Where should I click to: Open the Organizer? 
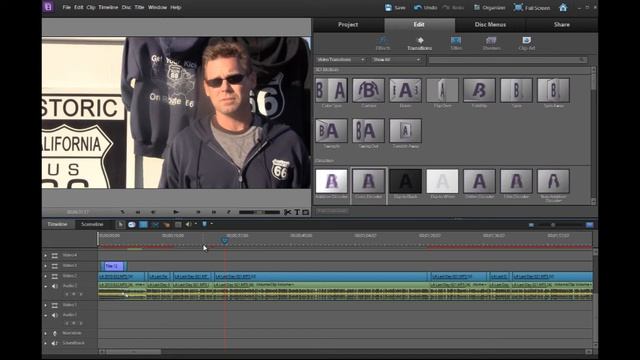pyautogui.click(x=489, y=8)
